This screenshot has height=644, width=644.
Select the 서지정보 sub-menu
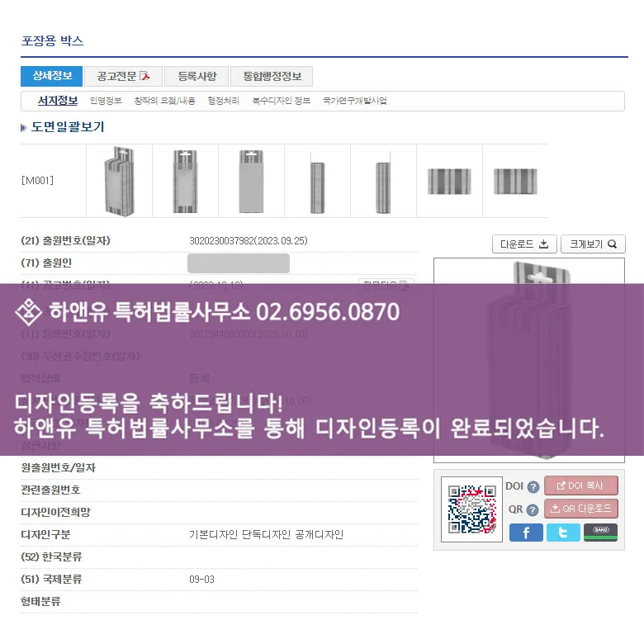coord(58,101)
